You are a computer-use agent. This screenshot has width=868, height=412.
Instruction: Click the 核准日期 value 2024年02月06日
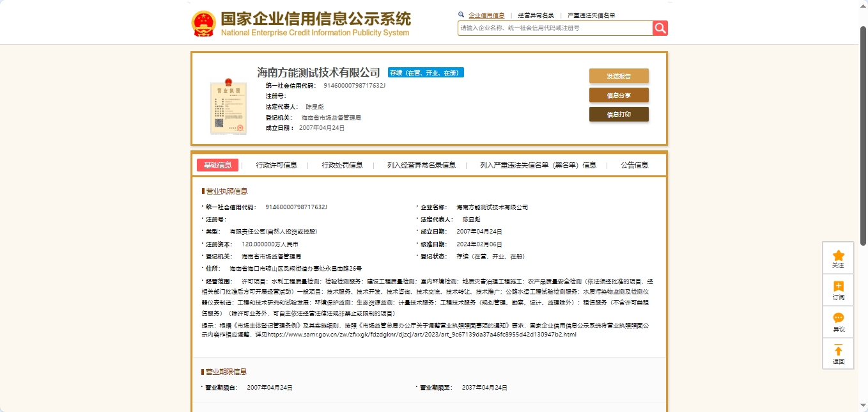pyautogui.click(x=479, y=244)
